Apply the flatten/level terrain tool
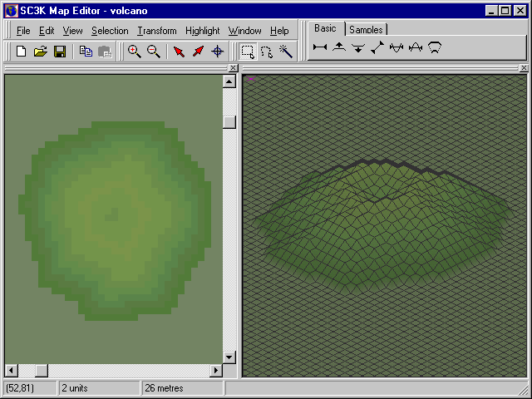The image size is (532, 399). point(320,47)
